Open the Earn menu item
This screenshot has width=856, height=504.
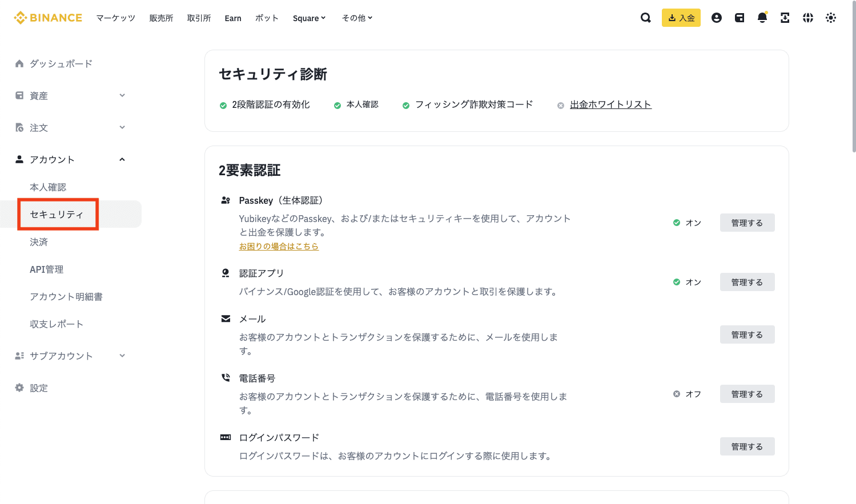233,18
